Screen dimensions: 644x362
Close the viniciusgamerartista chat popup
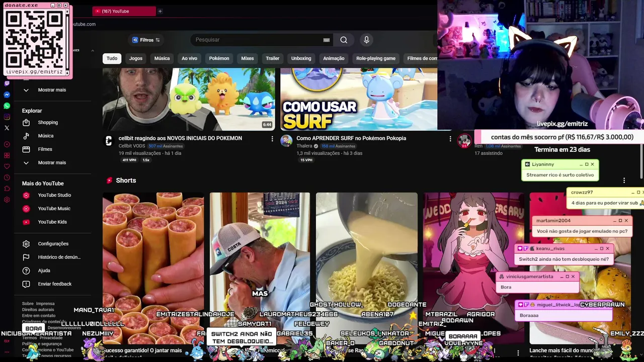573,277
